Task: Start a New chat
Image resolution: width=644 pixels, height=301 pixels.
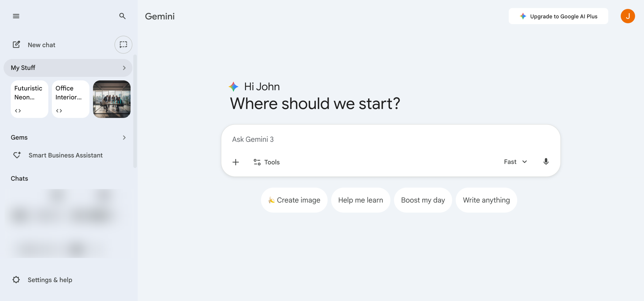Action: coord(42,45)
